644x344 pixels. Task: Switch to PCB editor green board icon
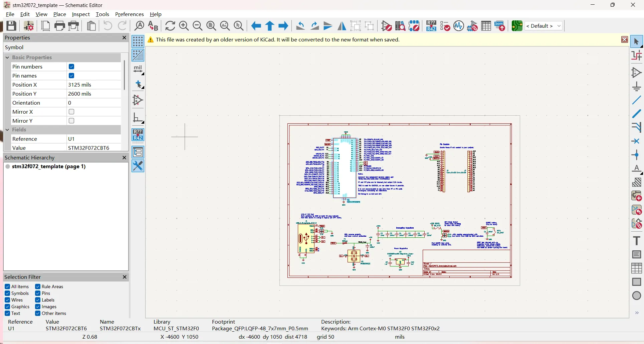[x=517, y=26]
